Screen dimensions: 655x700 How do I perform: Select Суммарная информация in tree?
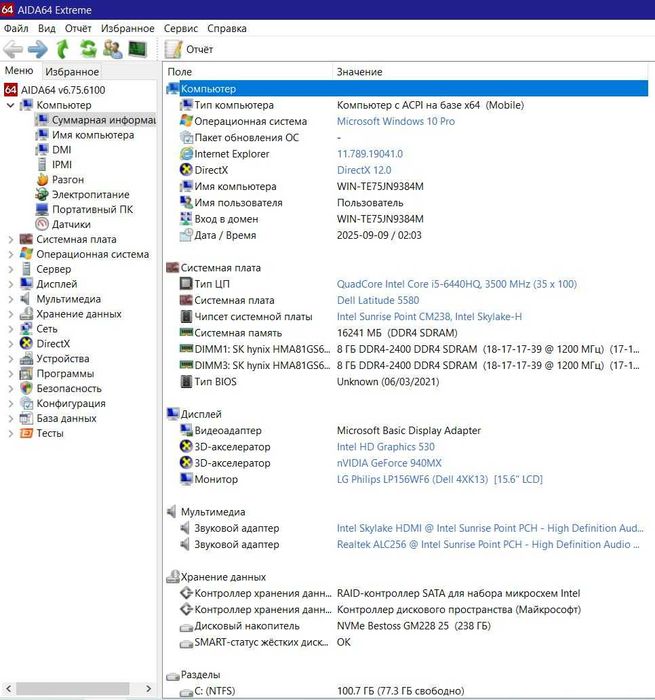[104, 120]
